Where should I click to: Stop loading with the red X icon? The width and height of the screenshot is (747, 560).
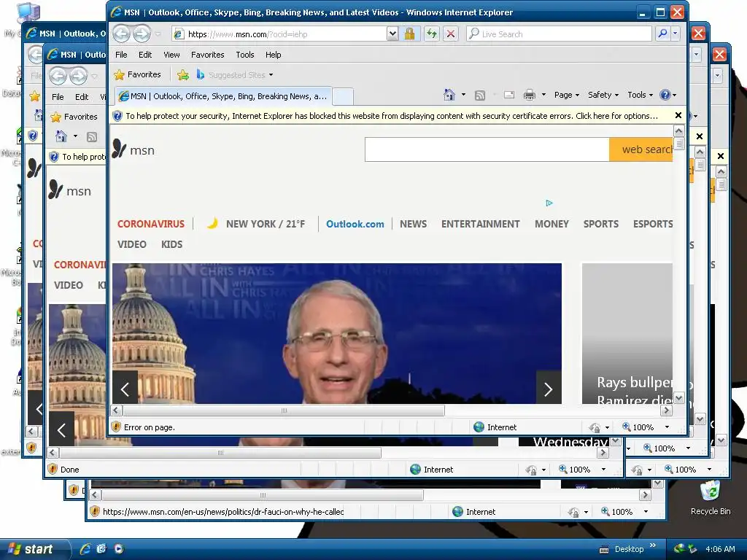(x=450, y=34)
